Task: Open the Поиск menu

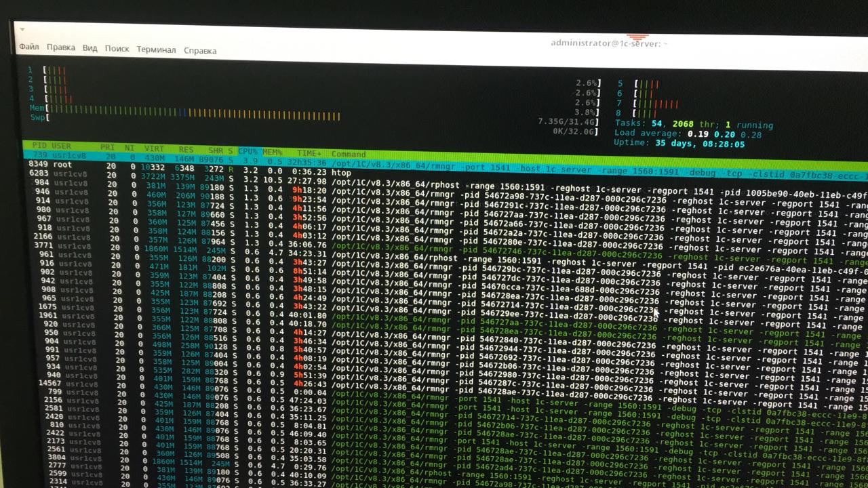Action: tap(117, 49)
